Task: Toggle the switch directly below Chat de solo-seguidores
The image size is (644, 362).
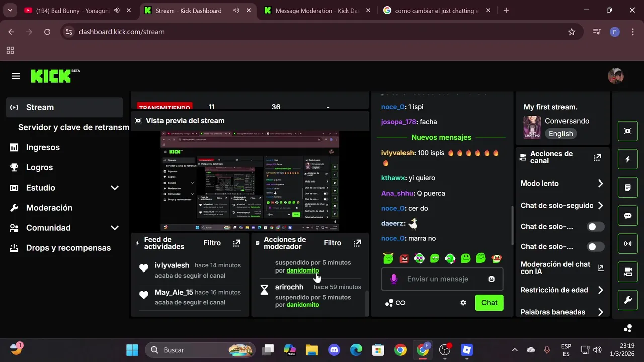Action: click(x=596, y=227)
